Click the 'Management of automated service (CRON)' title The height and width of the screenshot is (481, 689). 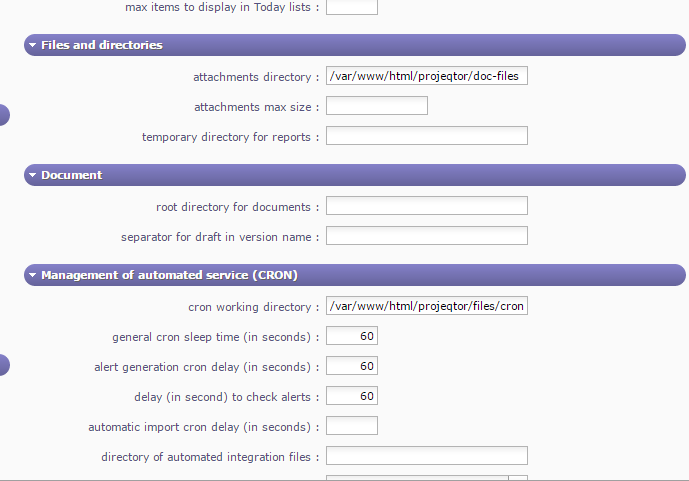coord(169,274)
